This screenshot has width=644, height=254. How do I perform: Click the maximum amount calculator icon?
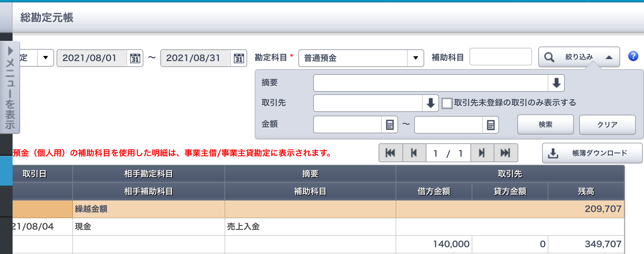(491, 125)
